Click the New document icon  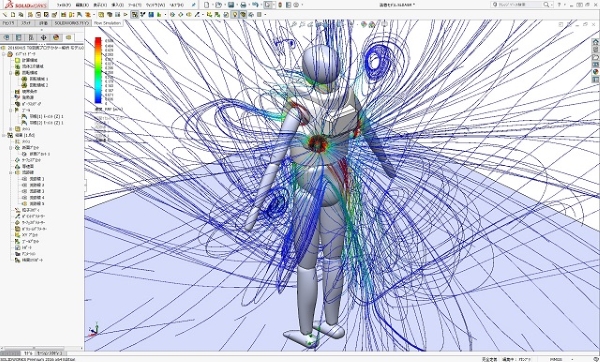tap(207, 5)
